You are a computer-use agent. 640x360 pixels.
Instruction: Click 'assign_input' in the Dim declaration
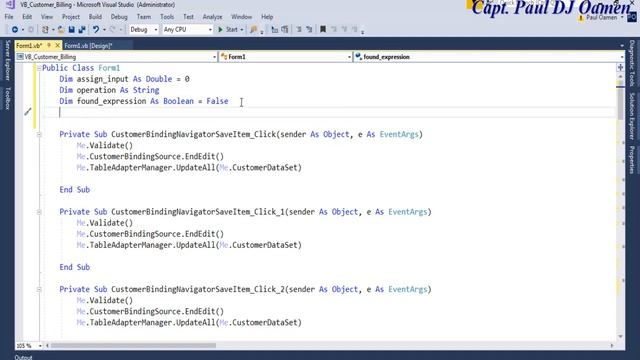pyautogui.click(x=102, y=79)
